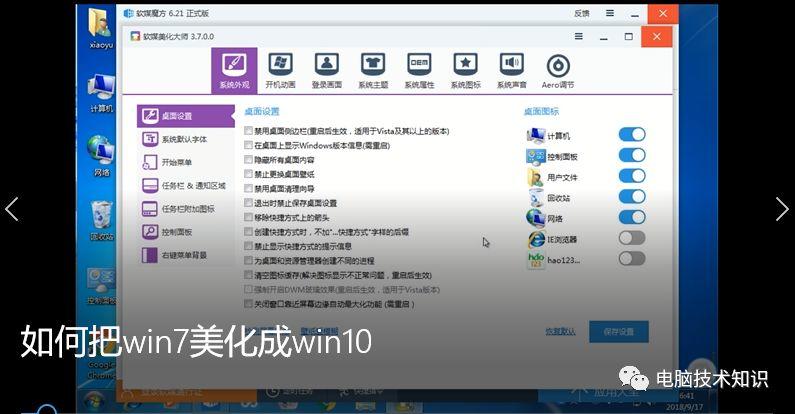Check 清空图标缓存 option
Image resolution: width=795 pixels, height=414 pixels.
tap(248, 275)
